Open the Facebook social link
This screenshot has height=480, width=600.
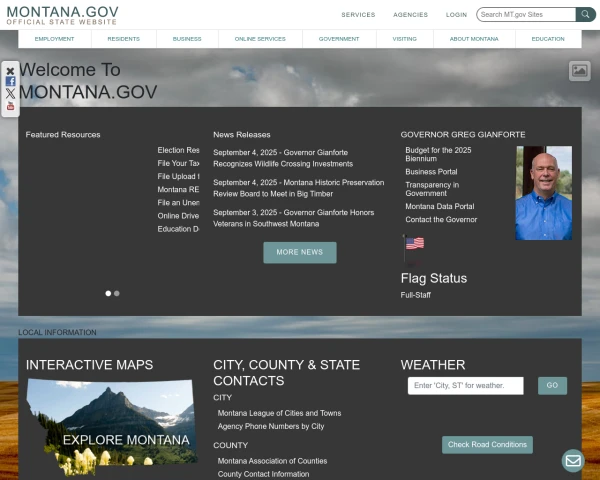[x=10, y=81]
